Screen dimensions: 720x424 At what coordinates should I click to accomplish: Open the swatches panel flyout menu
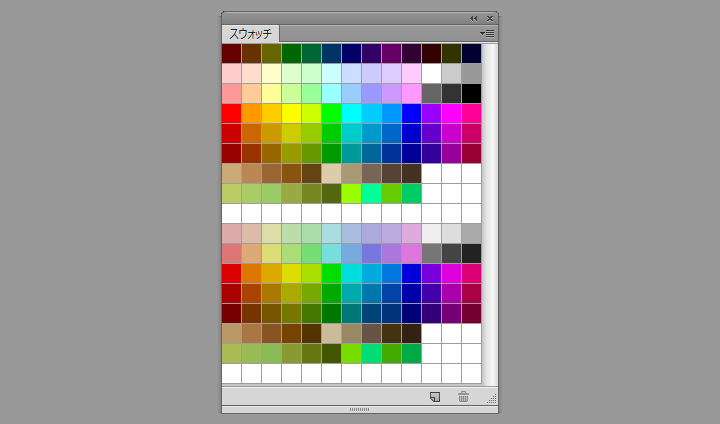point(487,34)
